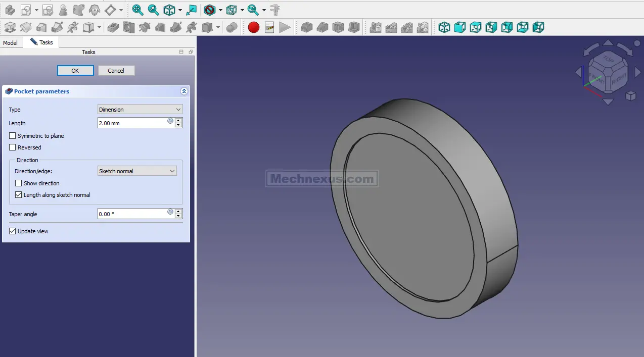Click OK to confirm the pocket
This screenshot has height=357, width=644.
coord(75,71)
